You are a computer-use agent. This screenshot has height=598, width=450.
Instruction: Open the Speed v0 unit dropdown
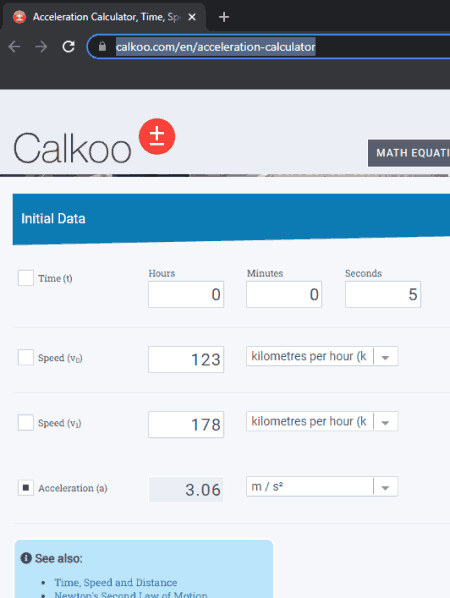click(322, 356)
